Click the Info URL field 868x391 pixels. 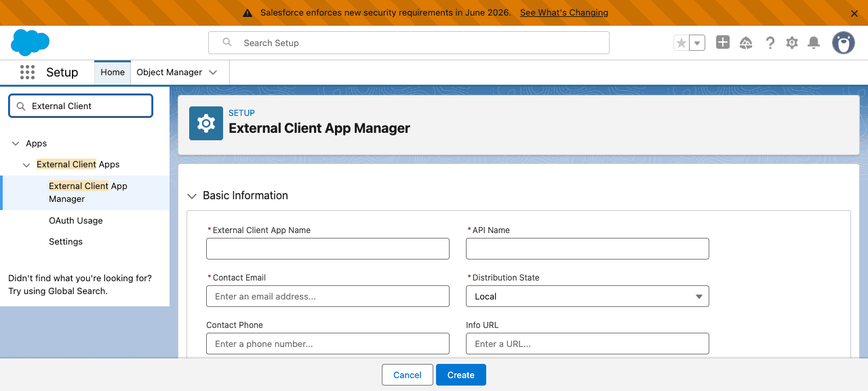[x=587, y=344]
